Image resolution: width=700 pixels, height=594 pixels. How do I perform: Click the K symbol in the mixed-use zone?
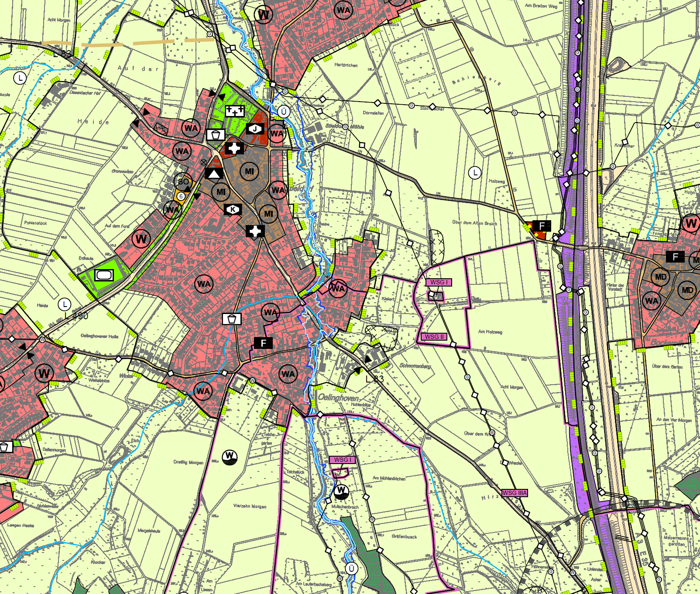(x=233, y=210)
